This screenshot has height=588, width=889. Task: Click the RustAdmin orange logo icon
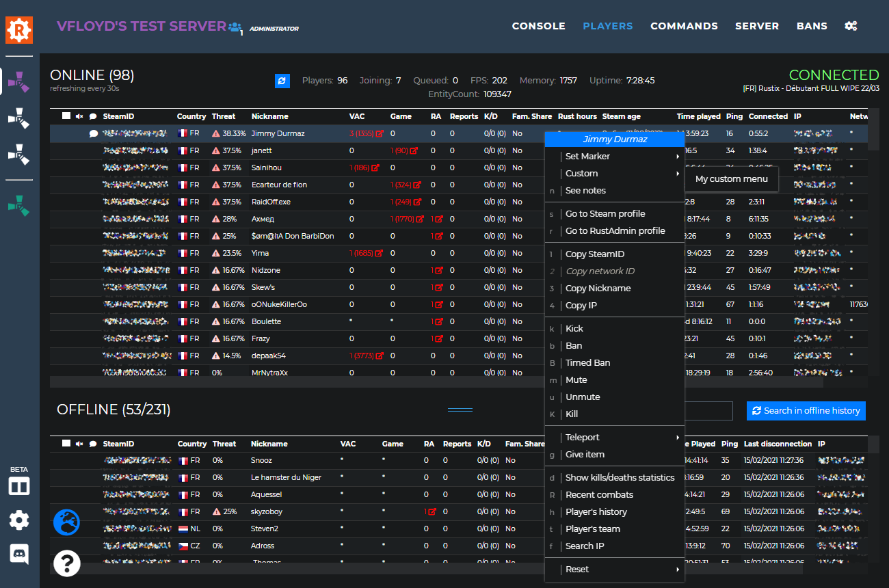coord(19,29)
